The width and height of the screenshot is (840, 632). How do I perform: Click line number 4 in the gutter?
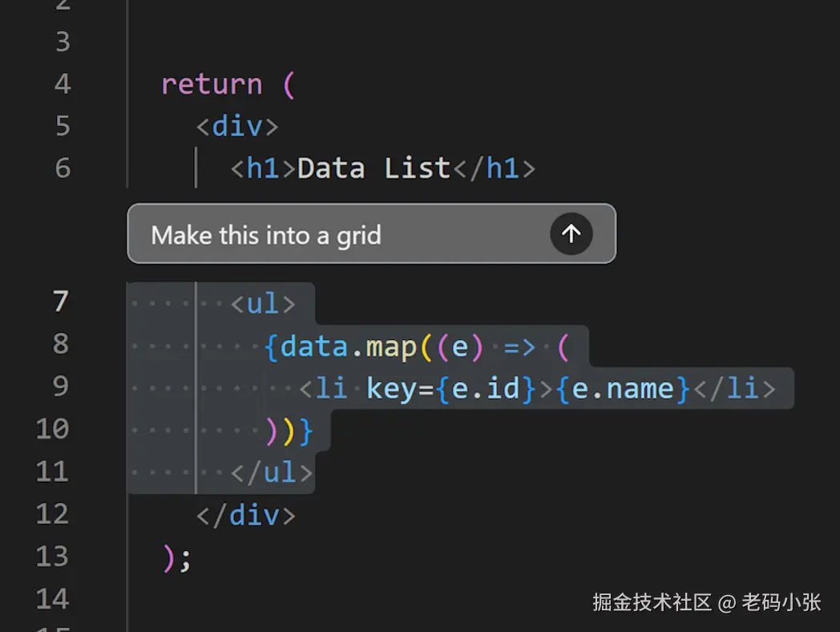point(62,84)
